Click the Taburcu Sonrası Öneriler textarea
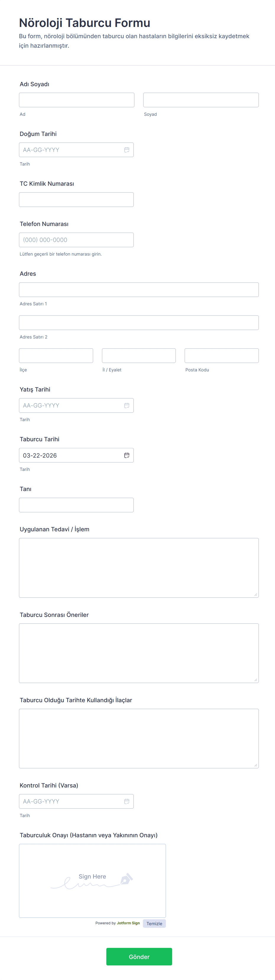This screenshot has height=980, width=275. tap(139, 653)
